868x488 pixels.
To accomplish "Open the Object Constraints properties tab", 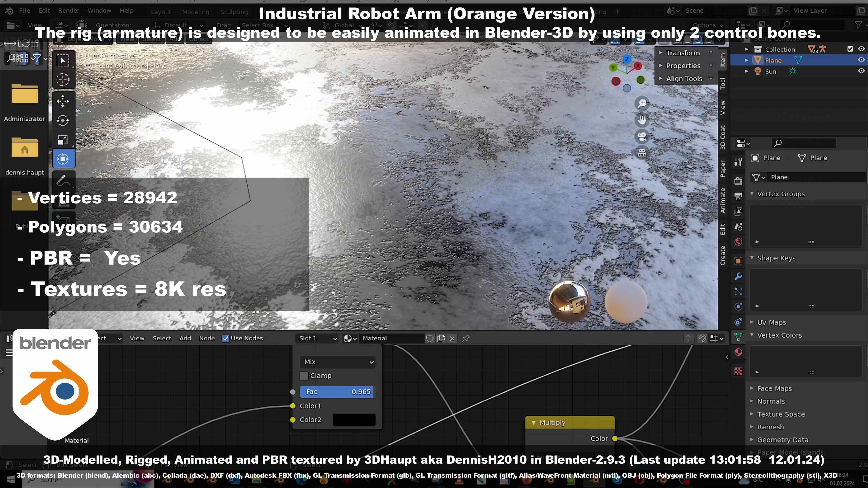I will coord(738,322).
